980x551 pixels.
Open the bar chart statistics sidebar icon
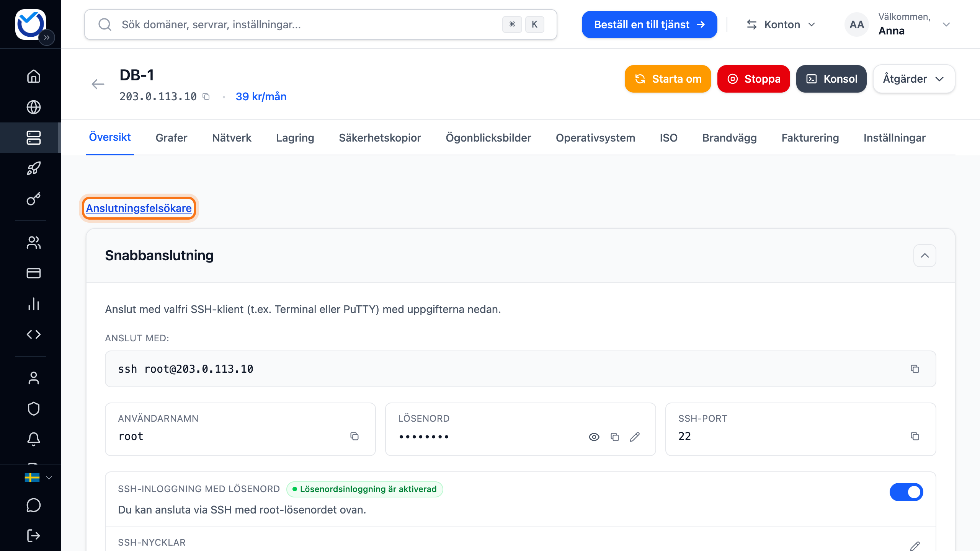pos(34,304)
